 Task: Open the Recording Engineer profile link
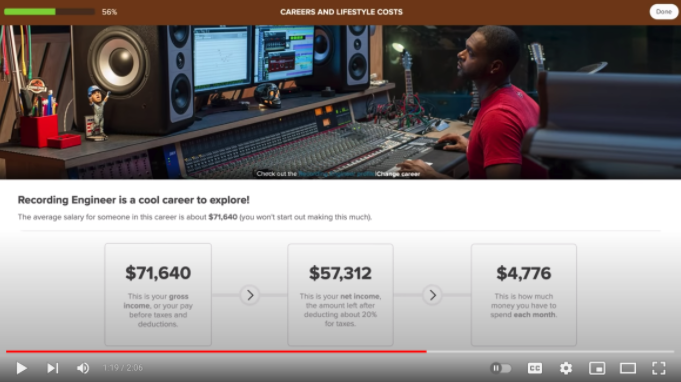coord(336,174)
